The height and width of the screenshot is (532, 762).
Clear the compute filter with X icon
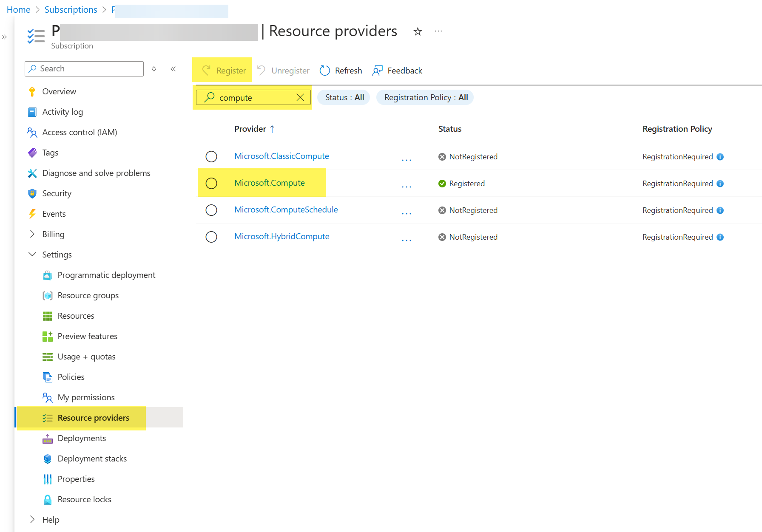click(300, 97)
